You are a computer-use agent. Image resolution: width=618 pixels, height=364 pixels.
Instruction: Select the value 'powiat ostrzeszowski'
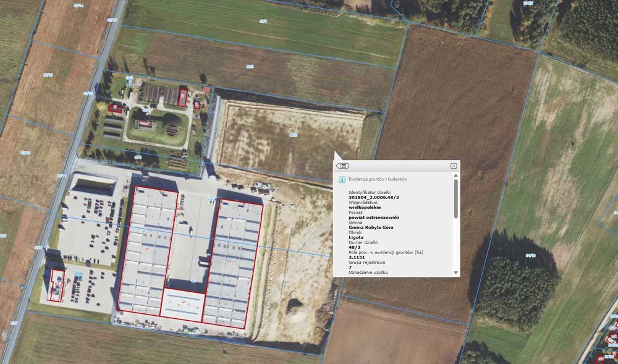(x=374, y=217)
